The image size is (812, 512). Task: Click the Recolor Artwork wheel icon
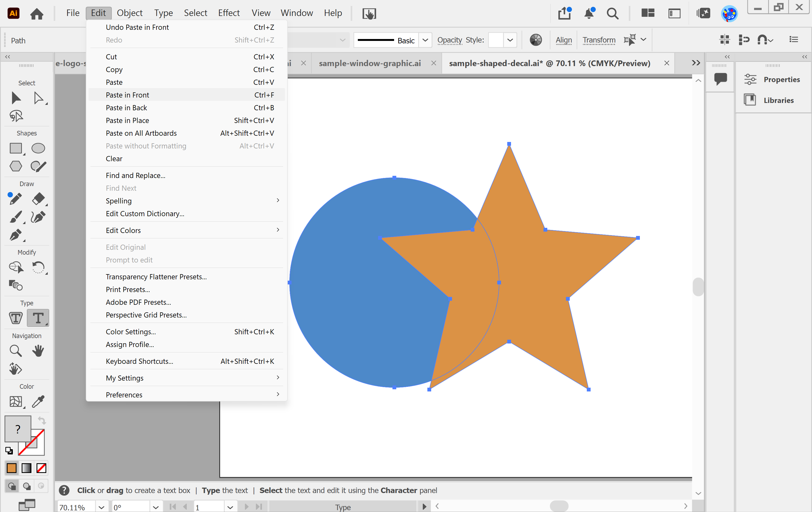point(535,40)
